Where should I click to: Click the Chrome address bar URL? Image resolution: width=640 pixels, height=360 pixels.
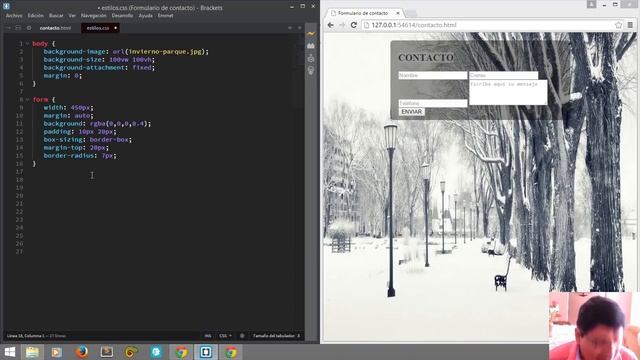click(414, 25)
